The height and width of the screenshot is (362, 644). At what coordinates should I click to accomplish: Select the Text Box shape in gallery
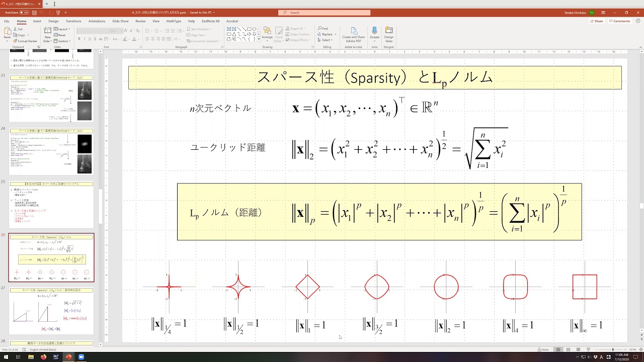(x=229, y=29)
